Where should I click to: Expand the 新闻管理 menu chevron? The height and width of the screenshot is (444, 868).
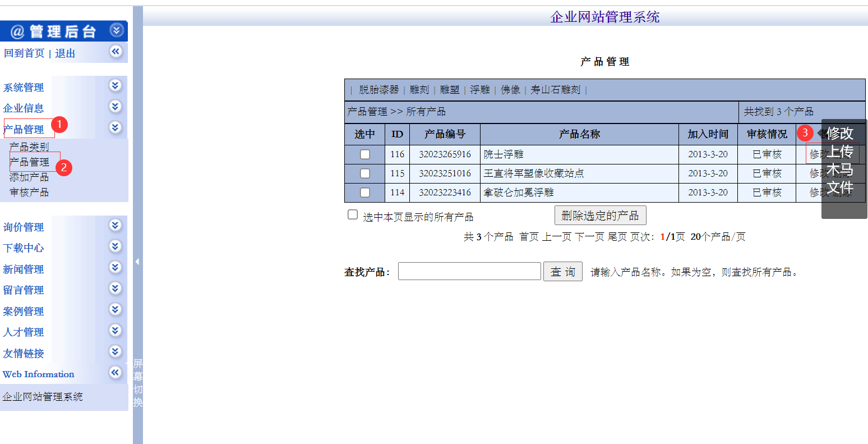pyautogui.click(x=115, y=267)
